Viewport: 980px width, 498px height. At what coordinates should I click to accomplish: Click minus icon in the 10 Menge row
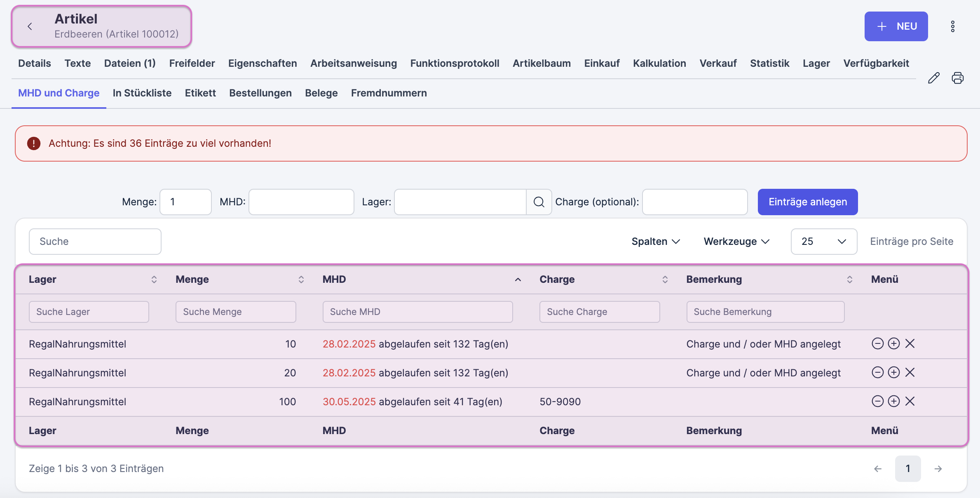[x=877, y=343]
